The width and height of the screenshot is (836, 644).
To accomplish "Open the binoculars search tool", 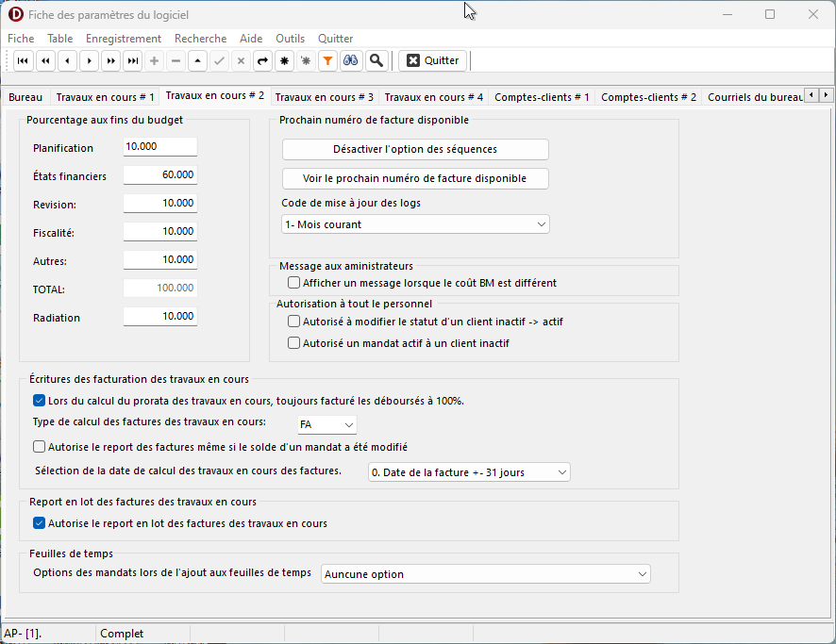I will [350, 60].
